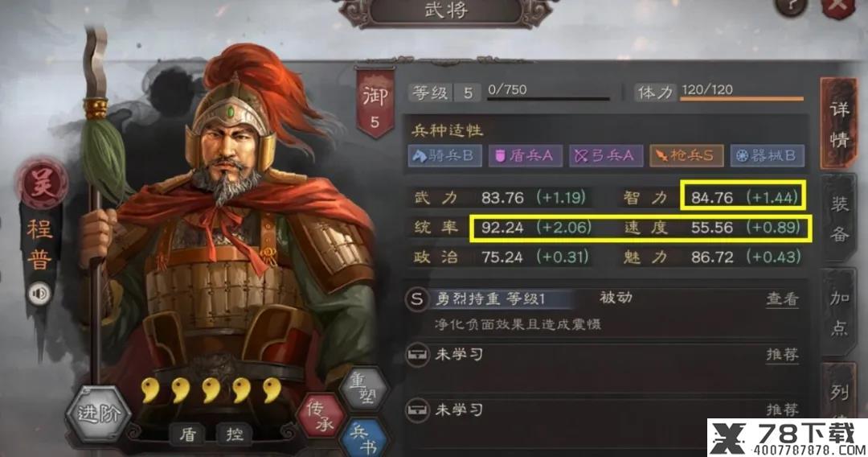Click the 体力 stamina progress bar
This screenshot has height=457, width=868.
click(742, 99)
